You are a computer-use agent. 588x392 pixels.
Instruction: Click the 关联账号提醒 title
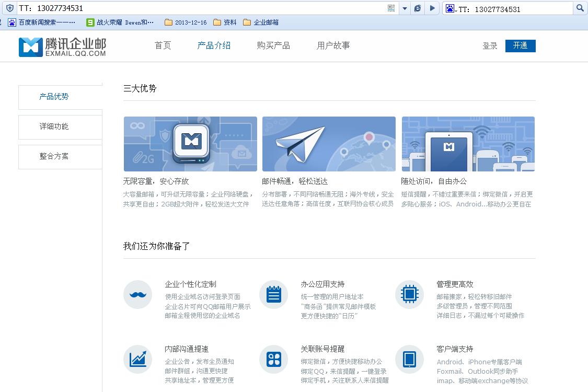[322, 349]
